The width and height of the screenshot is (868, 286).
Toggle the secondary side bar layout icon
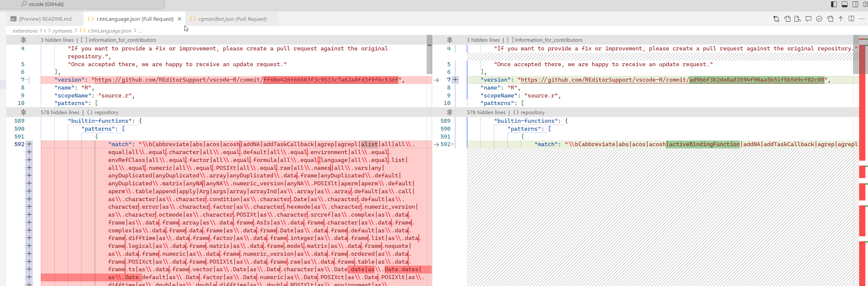point(855,4)
